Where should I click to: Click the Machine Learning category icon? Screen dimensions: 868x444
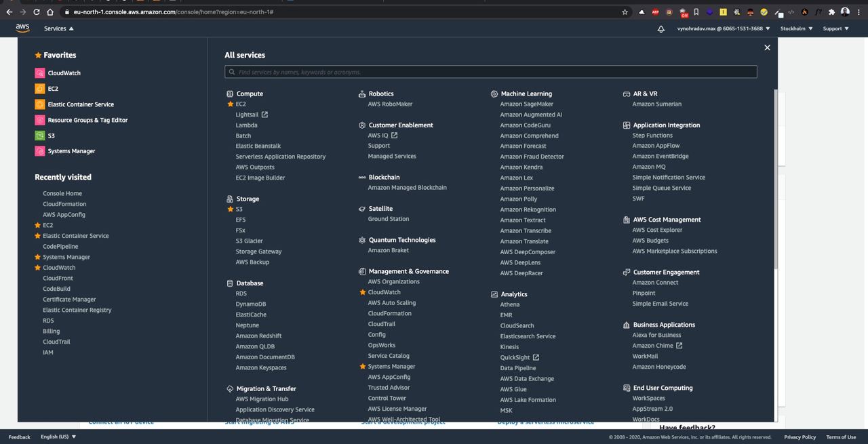tap(494, 94)
